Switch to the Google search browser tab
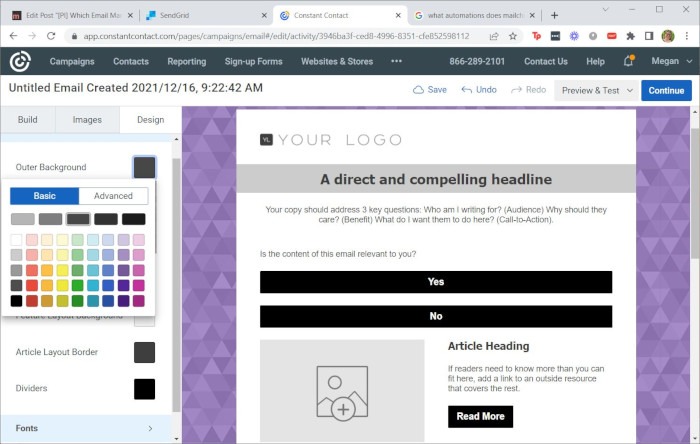 tap(475, 15)
